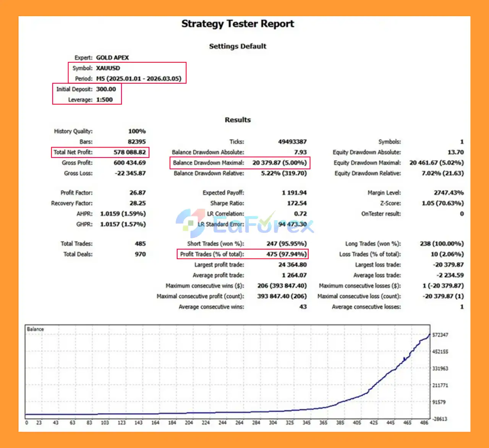Click the EaForex watermark logo icon

pos(190,222)
